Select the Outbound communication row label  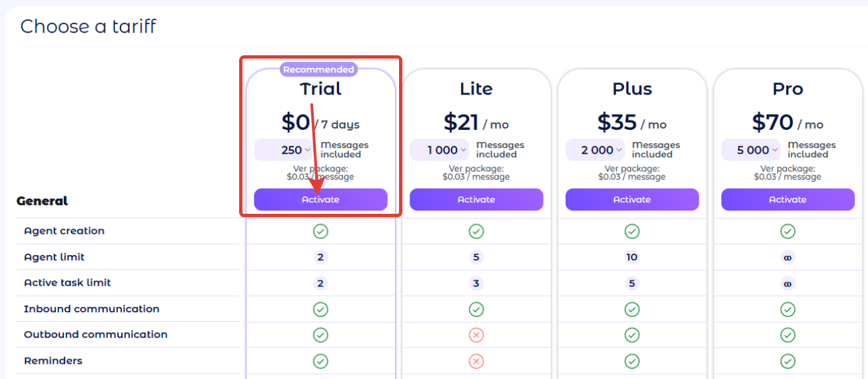coord(95,334)
